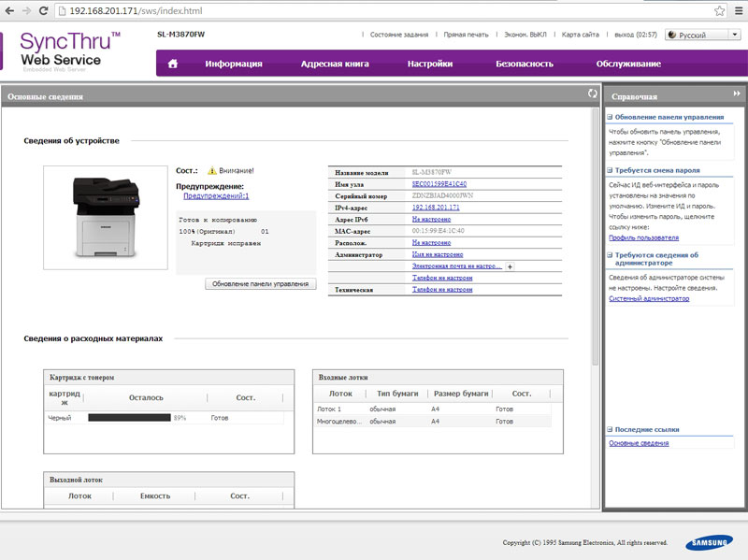The height and width of the screenshot is (560, 748).
Task: Open the Безопасность menu tab
Action: click(525, 64)
